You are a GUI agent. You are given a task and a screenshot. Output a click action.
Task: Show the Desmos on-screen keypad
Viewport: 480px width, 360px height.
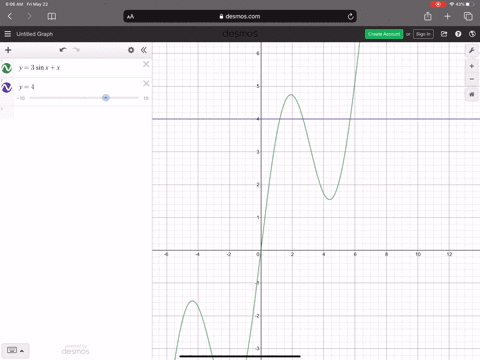coord(15,350)
